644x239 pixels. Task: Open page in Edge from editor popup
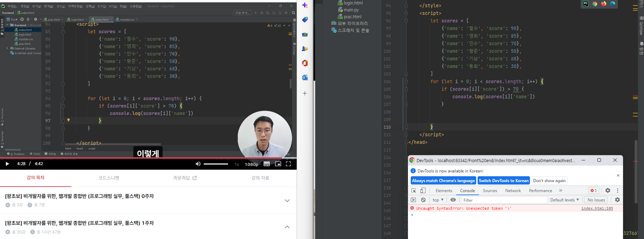point(613,4)
